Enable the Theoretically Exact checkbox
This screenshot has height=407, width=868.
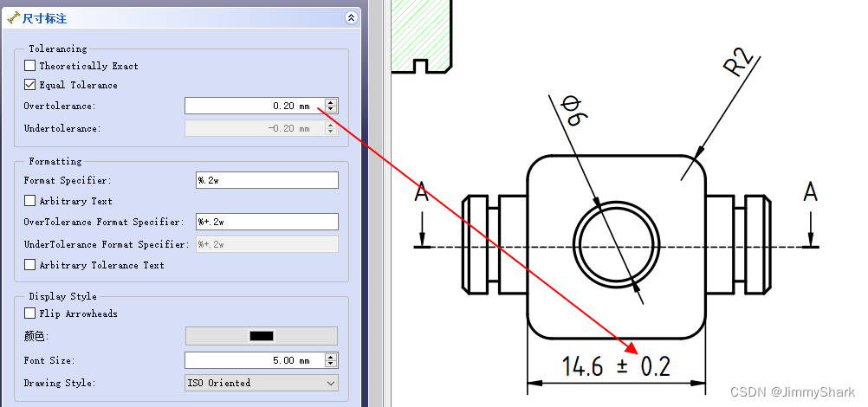(30, 65)
